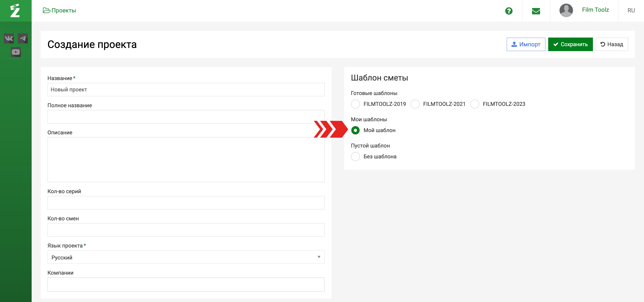Select the FILMTOOLZ-2021 template radio
644x302 pixels.
(x=415, y=104)
